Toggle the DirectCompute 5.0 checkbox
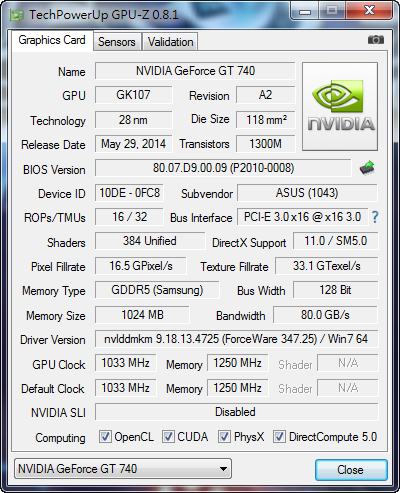This screenshot has height=493, width=400. 279,437
